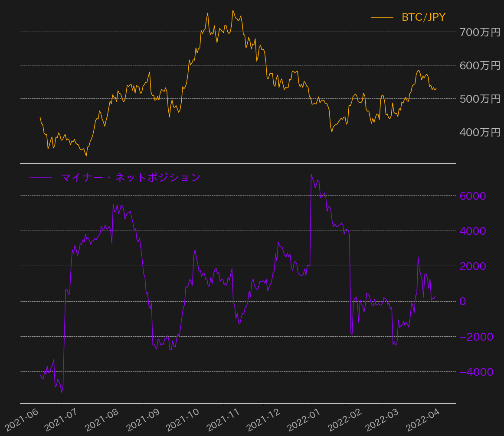Pick the 400万円 price axis label
The width and height of the screenshot is (504, 436).
(480, 132)
